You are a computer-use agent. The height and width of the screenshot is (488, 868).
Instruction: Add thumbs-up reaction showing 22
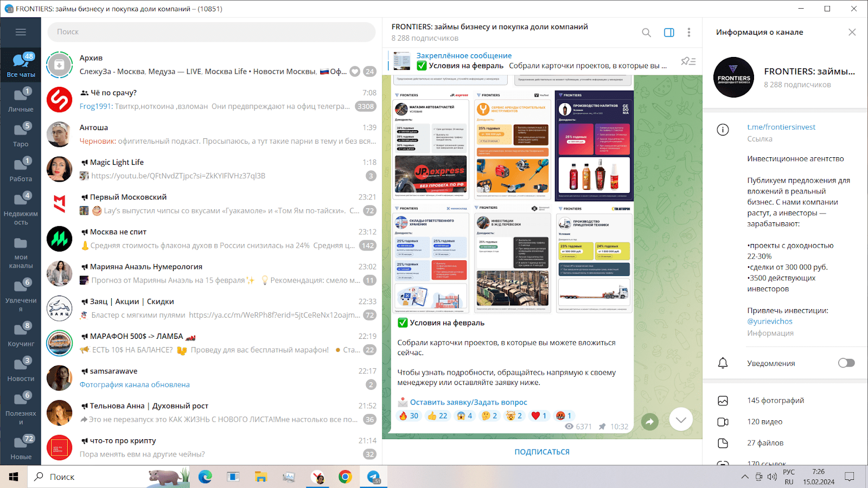(x=437, y=416)
